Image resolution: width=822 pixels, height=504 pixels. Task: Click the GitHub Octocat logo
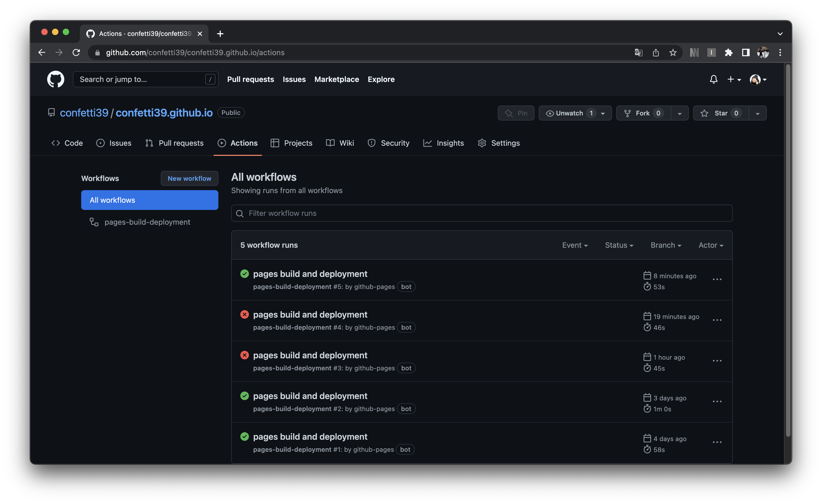coord(55,79)
